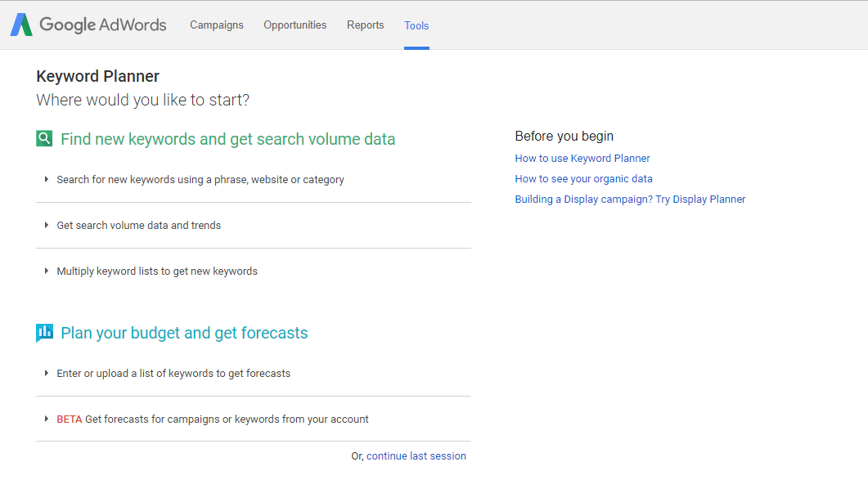The image size is (868, 489).
Task: Click the Google AdWords logo icon
Action: tap(21, 25)
